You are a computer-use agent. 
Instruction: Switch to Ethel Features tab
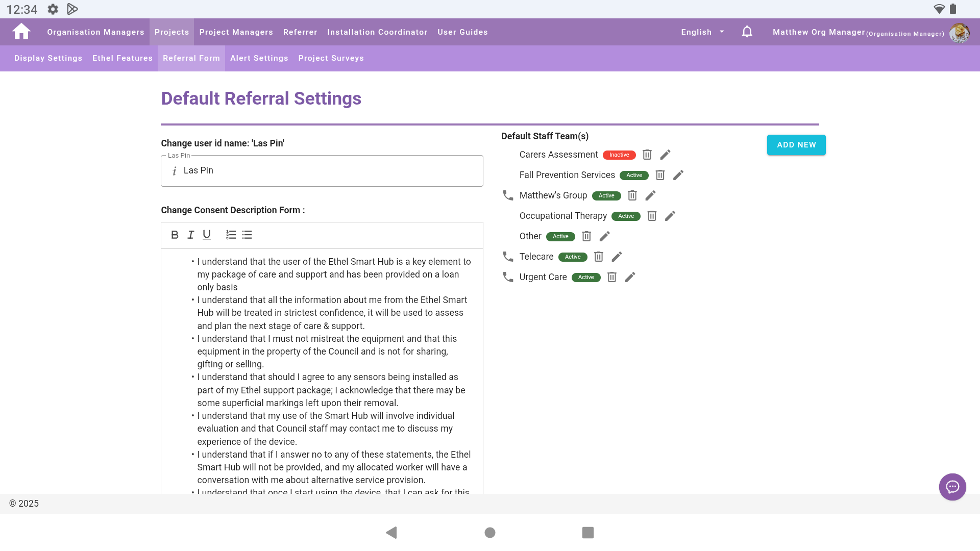(122, 58)
